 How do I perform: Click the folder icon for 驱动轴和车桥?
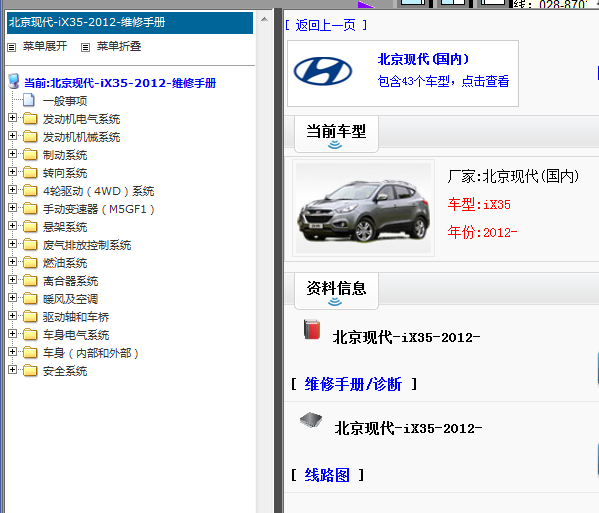pos(30,317)
